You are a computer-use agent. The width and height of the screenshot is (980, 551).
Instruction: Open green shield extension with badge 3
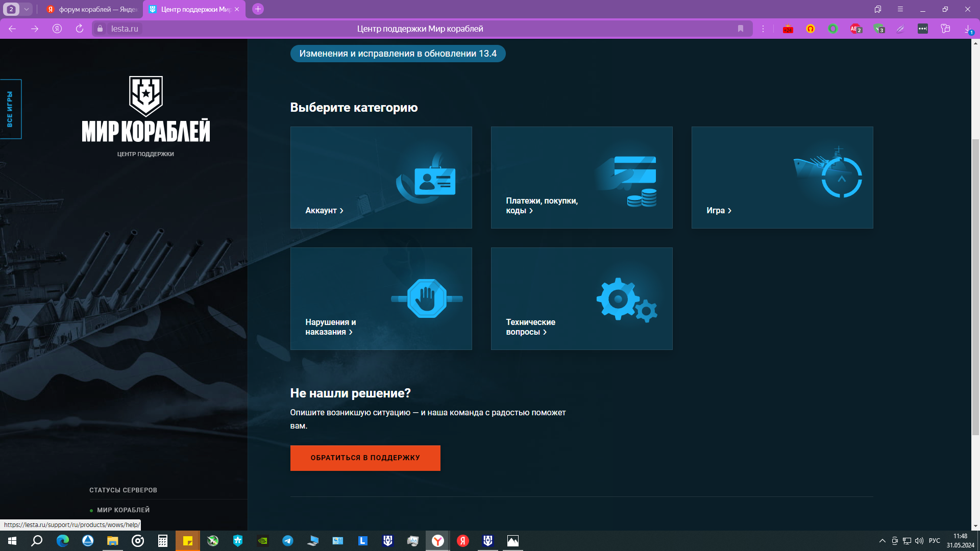[878, 29]
